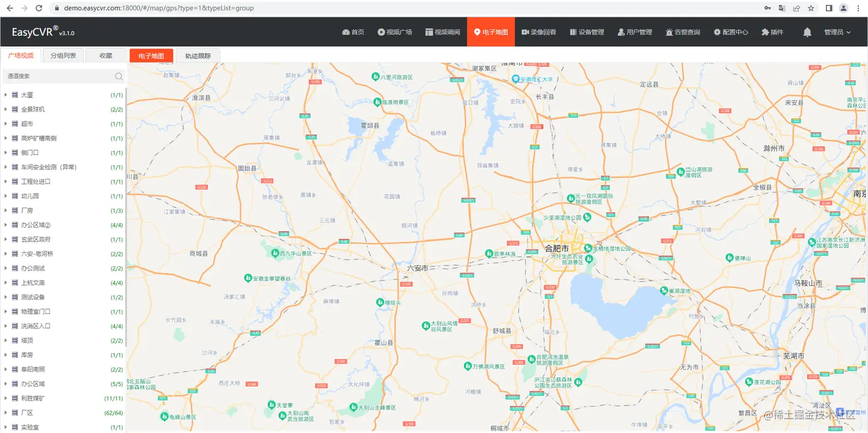This screenshot has width=868, height=433.
Task: Click device icon next to 玄武区政府
Action: (15, 239)
